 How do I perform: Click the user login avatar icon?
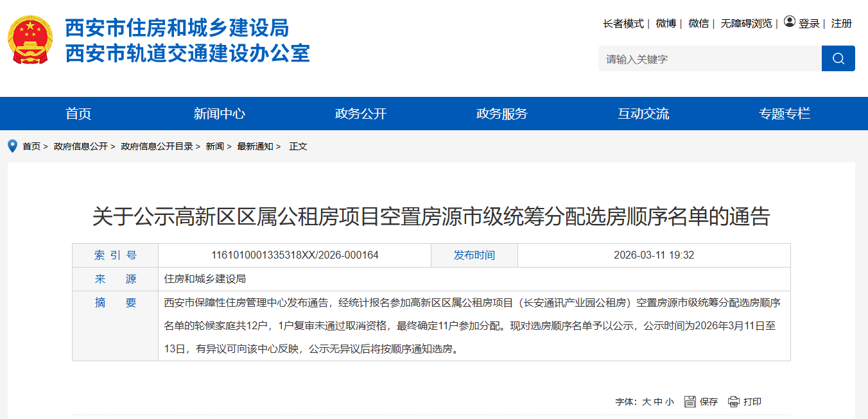(789, 22)
